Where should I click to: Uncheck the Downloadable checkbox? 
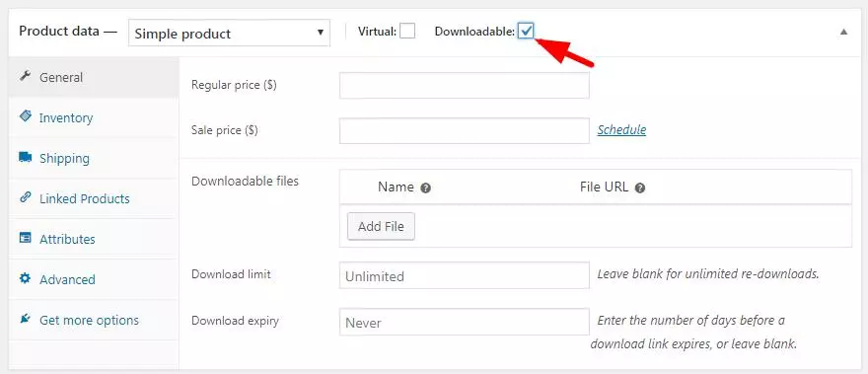(526, 31)
